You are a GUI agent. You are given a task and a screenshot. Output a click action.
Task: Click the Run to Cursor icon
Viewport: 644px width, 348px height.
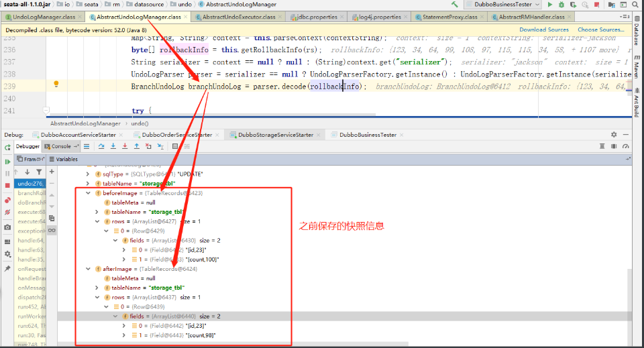(160, 146)
